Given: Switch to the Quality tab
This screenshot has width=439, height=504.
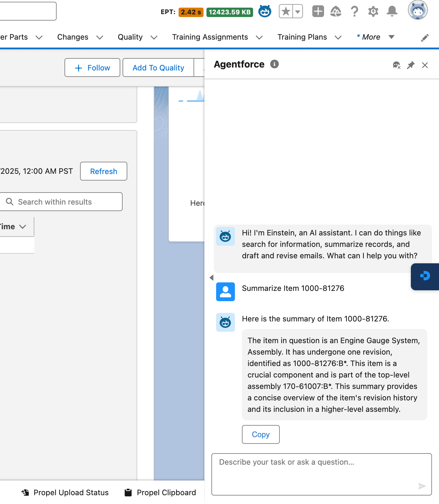Looking at the screenshot, I should click(130, 37).
